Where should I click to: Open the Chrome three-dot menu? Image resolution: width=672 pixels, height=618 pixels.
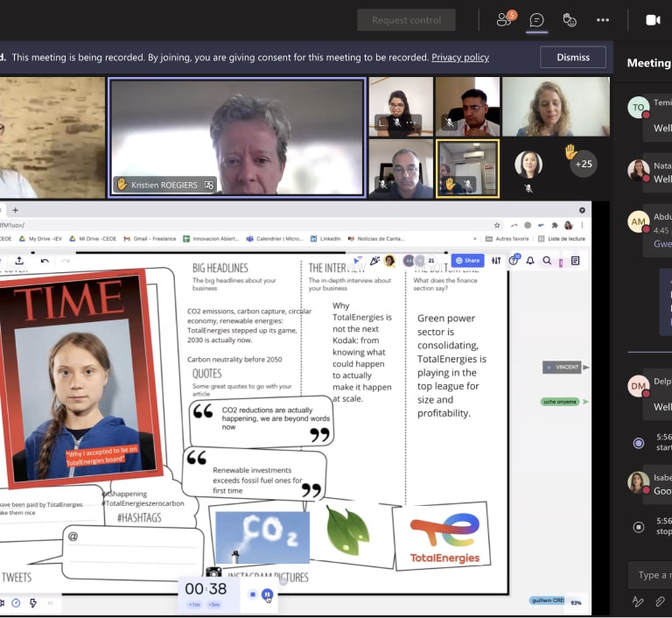pyautogui.click(x=582, y=225)
